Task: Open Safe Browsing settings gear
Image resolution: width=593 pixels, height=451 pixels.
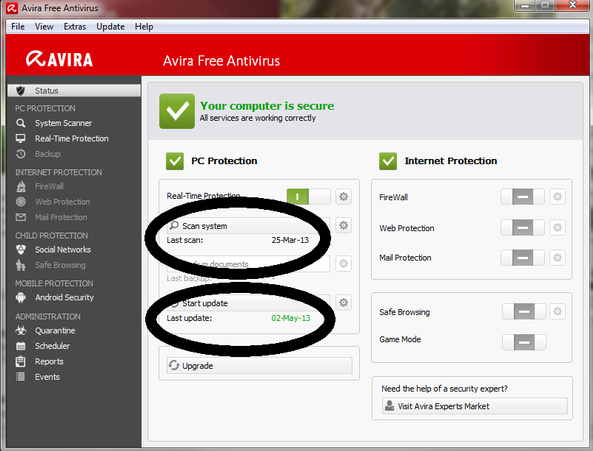Action: click(x=557, y=312)
